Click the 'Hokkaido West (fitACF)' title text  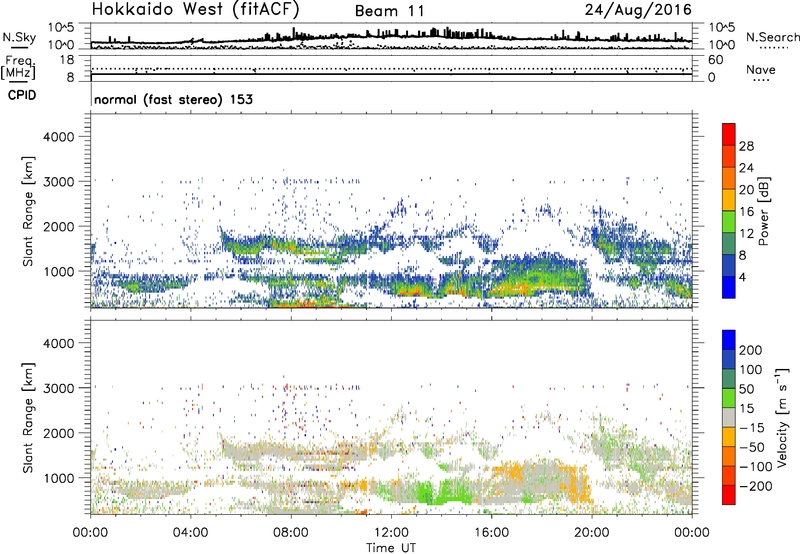[x=195, y=10]
